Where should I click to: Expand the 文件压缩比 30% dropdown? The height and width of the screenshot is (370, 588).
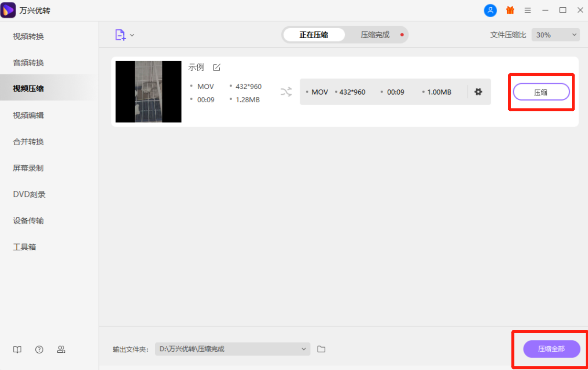click(x=555, y=34)
